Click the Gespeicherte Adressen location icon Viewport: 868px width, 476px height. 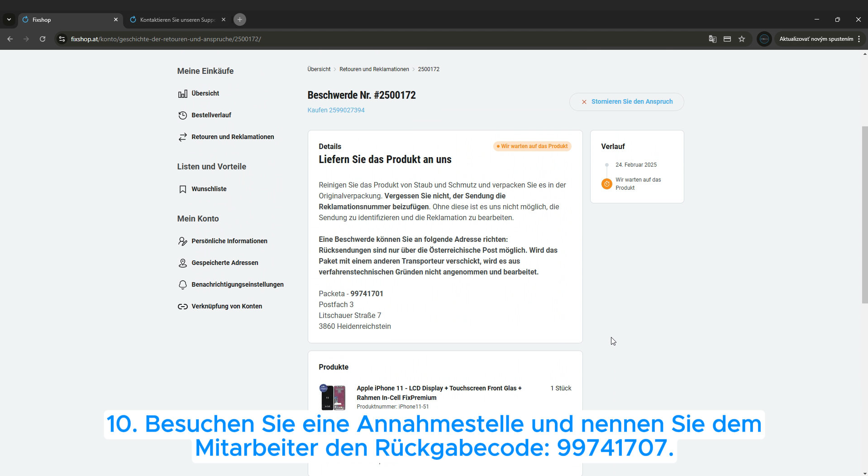pos(182,263)
